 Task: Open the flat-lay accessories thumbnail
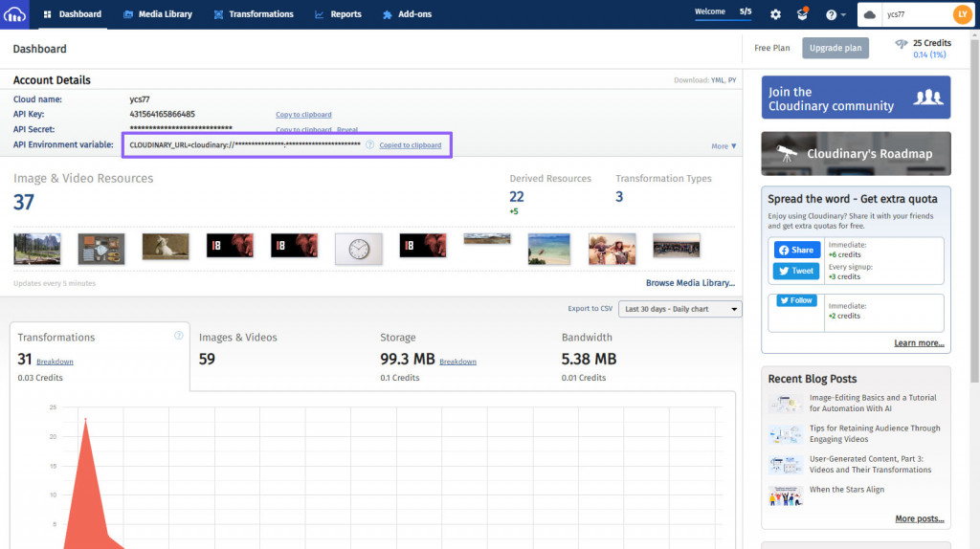(101, 249)
